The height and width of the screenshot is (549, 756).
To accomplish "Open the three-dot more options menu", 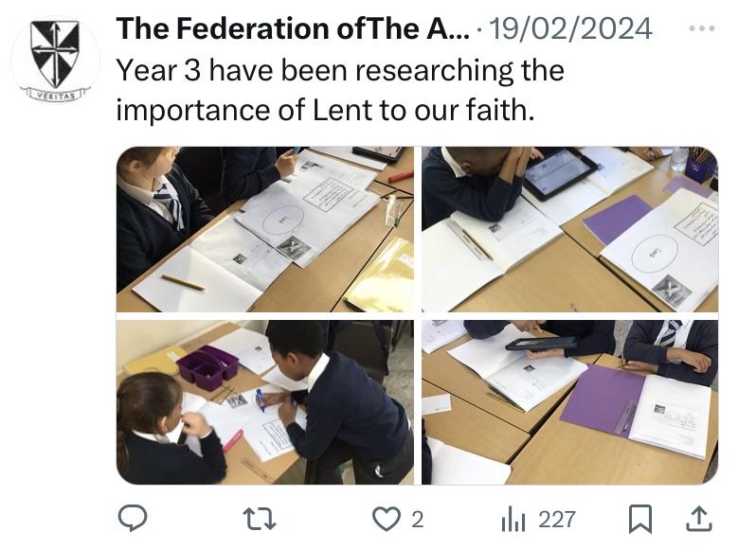I will pos(702,28).
